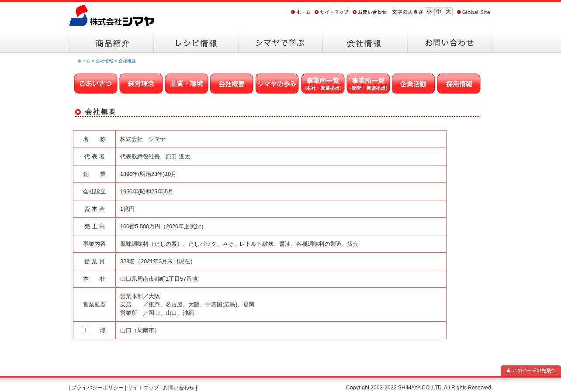Click the 風味調味料 business content cell

(281, 244)
